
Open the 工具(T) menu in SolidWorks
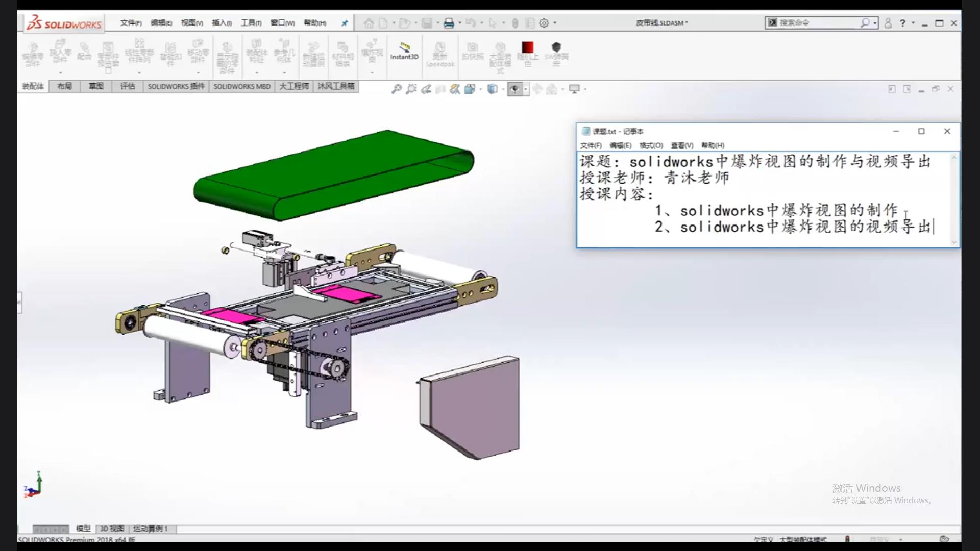251,23
